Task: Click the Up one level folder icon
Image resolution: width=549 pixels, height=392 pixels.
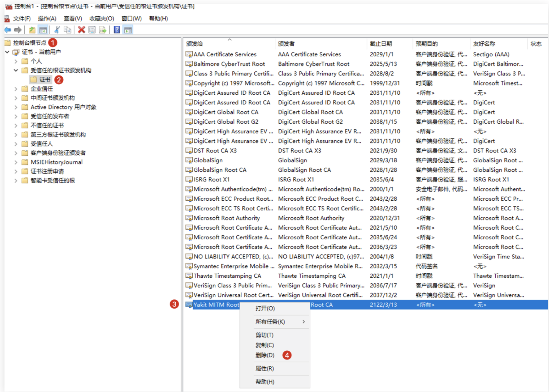Action: [x=32, y=30]
